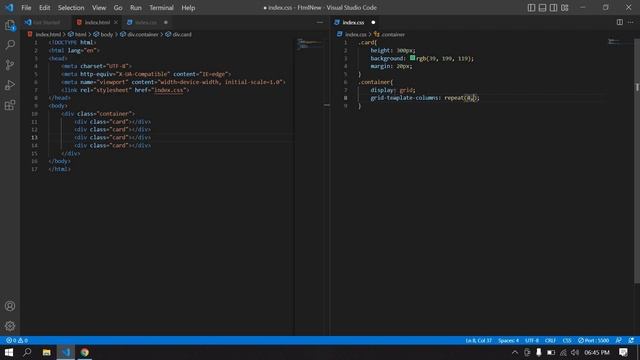Open the View menu
640x360 pixels.
99,8
